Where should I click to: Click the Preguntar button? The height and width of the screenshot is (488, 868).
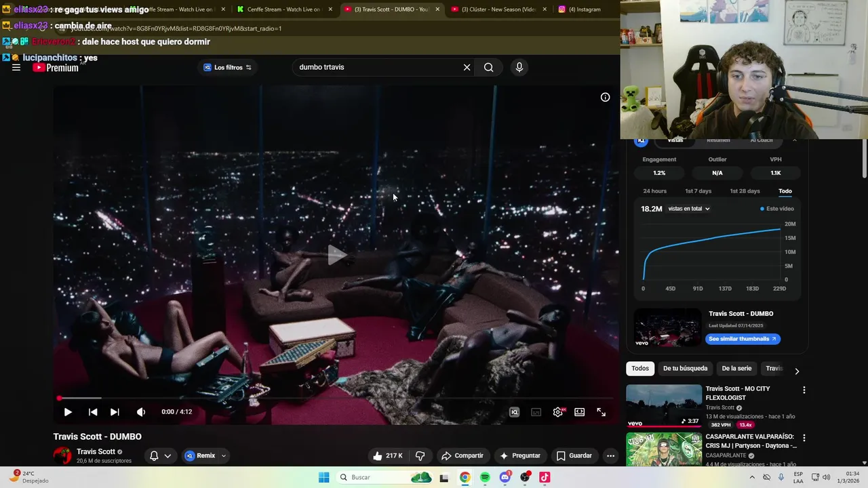[x=520, y=455]
